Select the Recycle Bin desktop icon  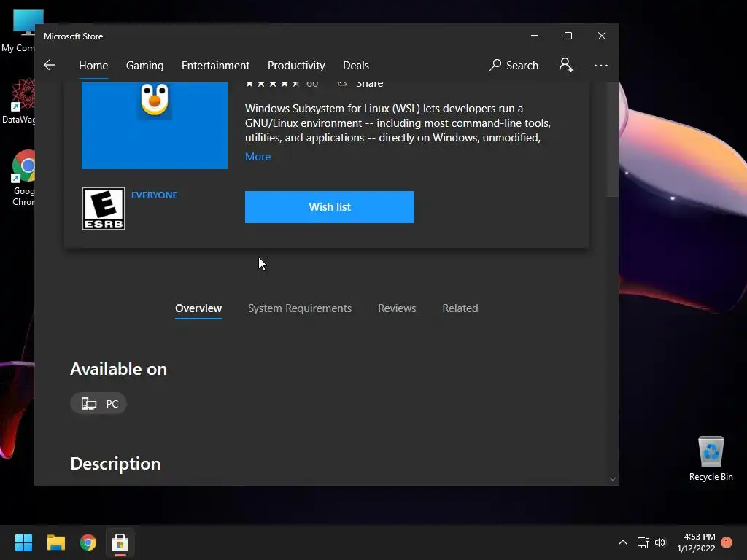(711, 459)
